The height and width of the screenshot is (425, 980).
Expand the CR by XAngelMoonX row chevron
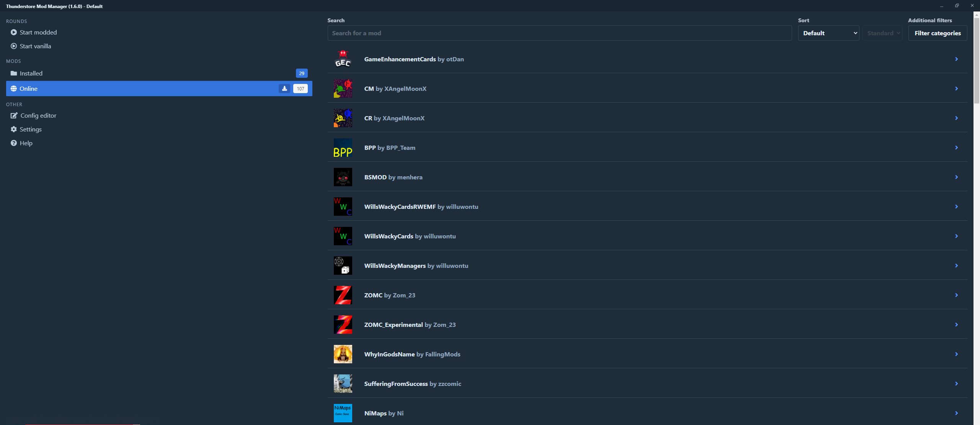(x=956, y=118)
